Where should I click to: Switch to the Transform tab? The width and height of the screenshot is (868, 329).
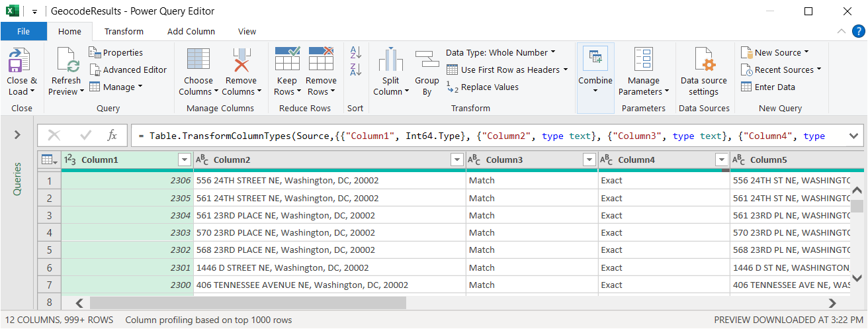(x=124, y=31)
